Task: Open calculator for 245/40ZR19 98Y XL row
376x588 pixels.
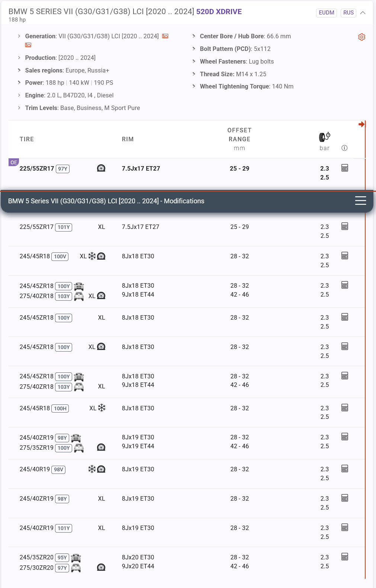Action: pos(345,498)
